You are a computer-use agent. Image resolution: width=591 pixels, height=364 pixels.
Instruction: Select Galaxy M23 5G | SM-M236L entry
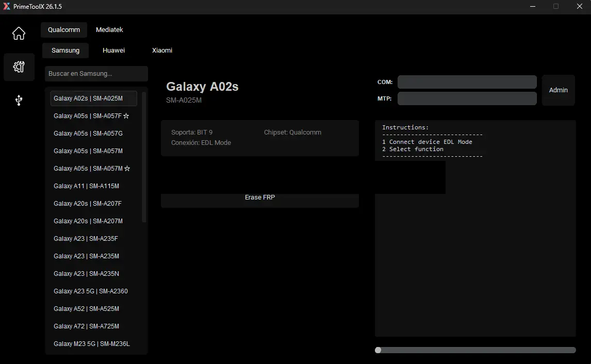pos(93,344)
